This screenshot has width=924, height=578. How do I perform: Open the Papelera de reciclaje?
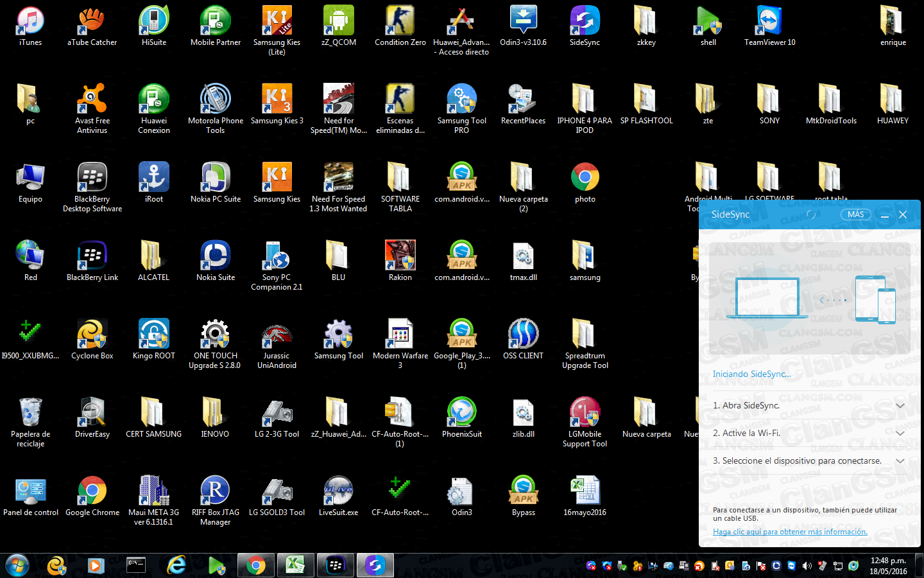[31, 422]
